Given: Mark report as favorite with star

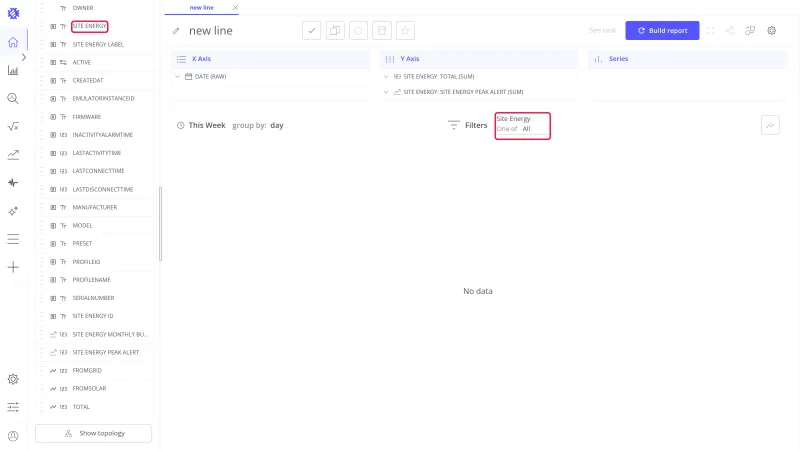Looking at the screenshot, I should click(x=405, y=31).
